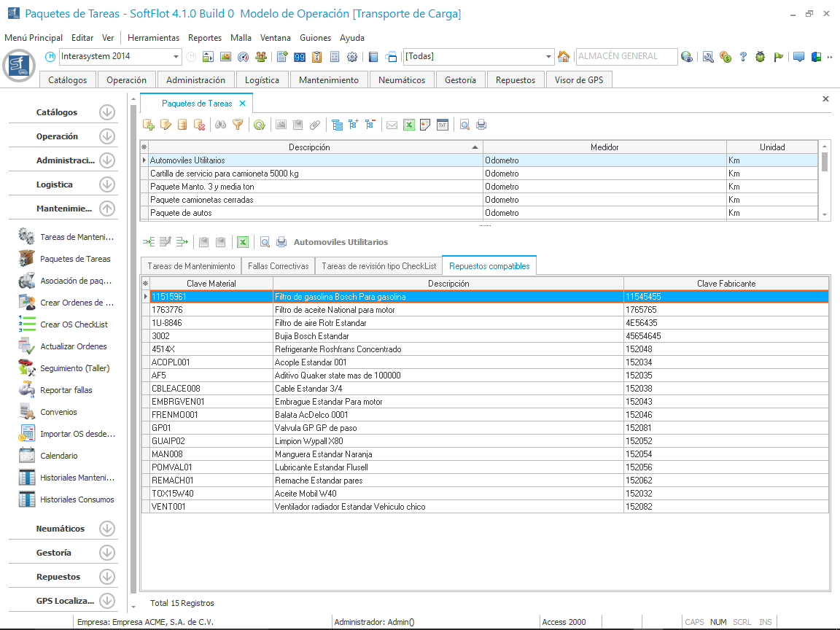This screenshot has height=630, width=840.
Task: Collapse the Mantenimiento sidebar section
Action: pyautogui.click(x=107, y=209)
